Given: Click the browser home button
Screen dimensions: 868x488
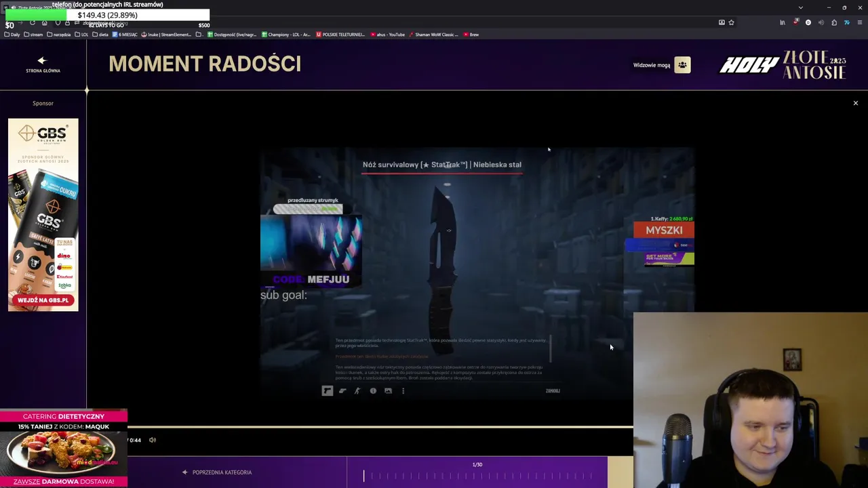Looking at the screenshot, I should click(45, 22).
